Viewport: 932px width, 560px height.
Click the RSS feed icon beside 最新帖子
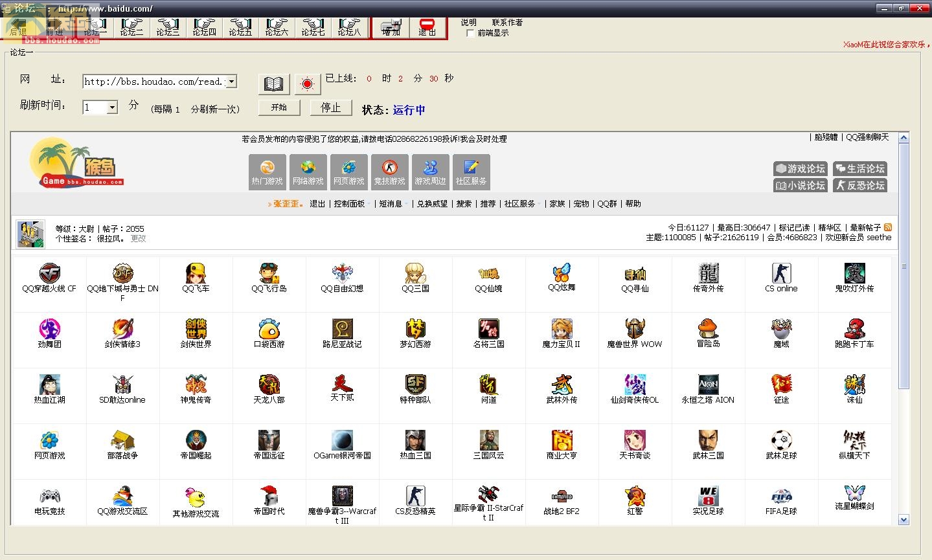pyautogui.click(x=888, y=227)
